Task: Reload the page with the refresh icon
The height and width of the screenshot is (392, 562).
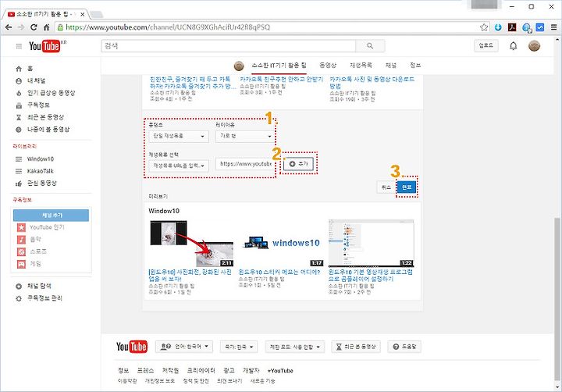Action: pyautogui.click(x=34, y=27)
